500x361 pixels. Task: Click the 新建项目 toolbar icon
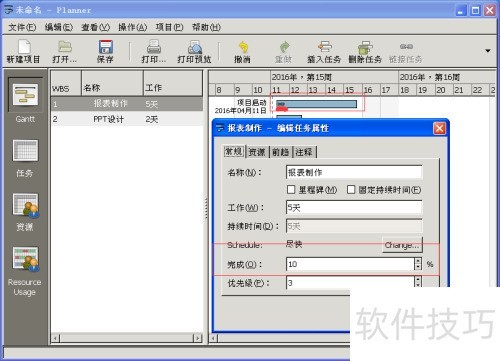(x=24, y=51)
